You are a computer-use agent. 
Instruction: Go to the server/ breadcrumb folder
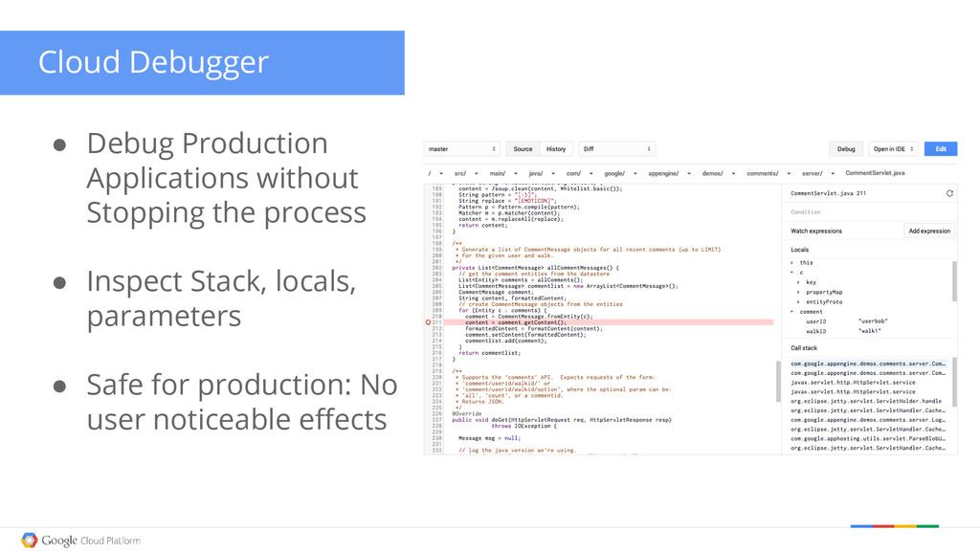[x=813, y=173]
